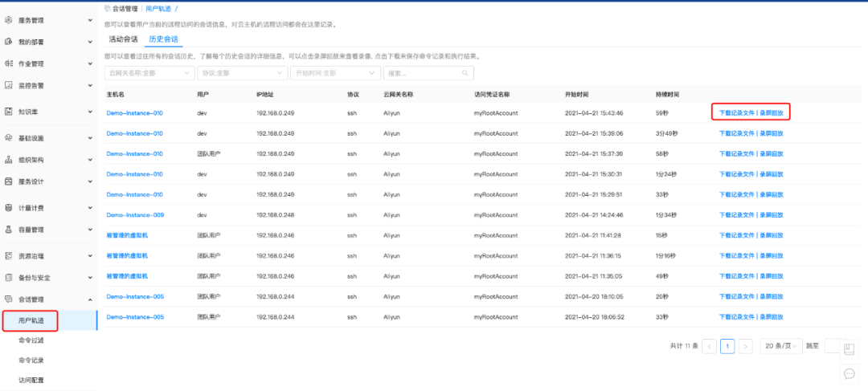The image size is (868, 391).
Task: Click IP 192.168.0.248 cell
Action: [x=275, y=214]
